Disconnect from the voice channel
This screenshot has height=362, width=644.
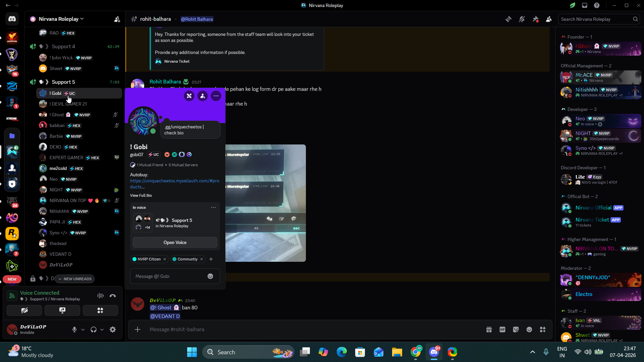[x=113, y=296]
